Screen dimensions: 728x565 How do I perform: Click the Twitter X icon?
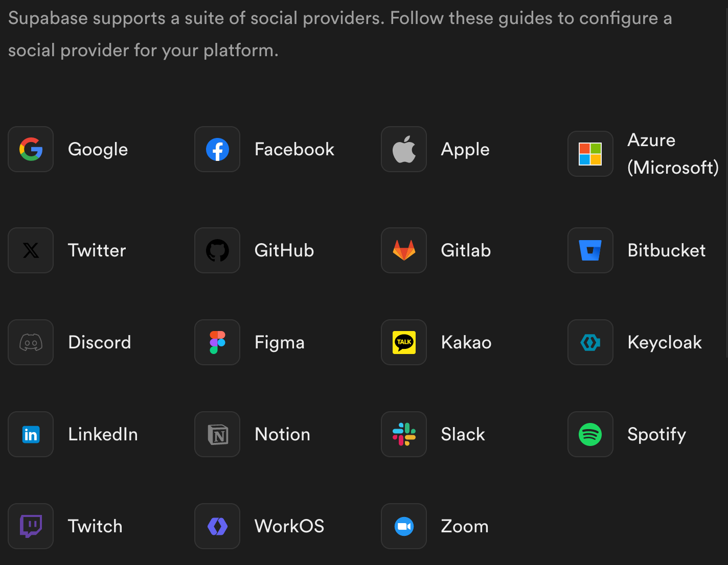click(31, 250)
